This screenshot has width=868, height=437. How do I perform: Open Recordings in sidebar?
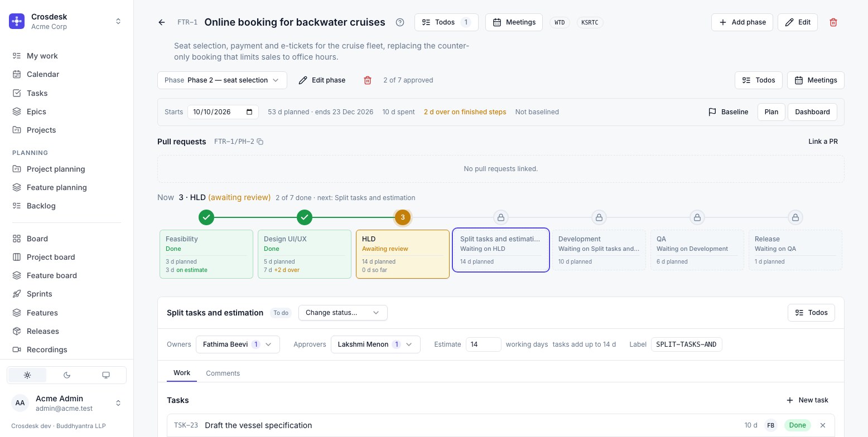click(x=66, y=349)
